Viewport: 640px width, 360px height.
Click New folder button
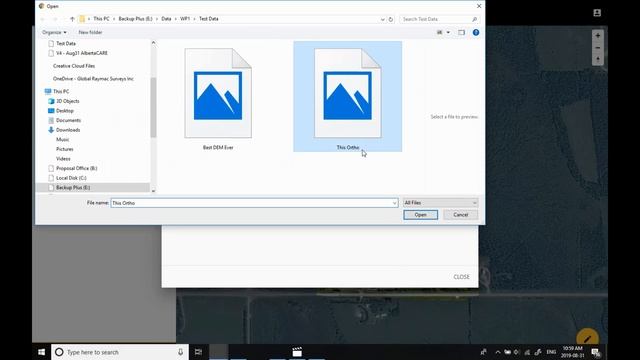click(x=90, y=32)
